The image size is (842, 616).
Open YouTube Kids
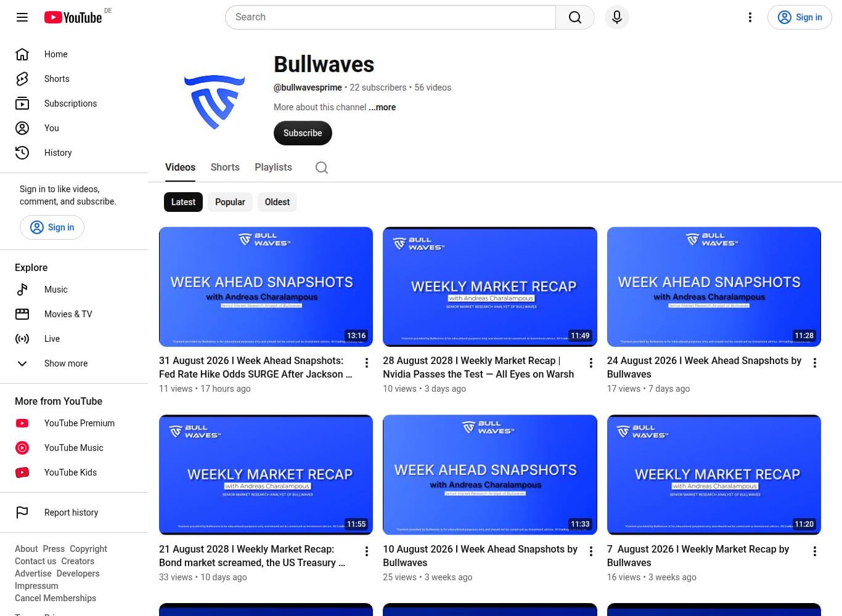74,472
